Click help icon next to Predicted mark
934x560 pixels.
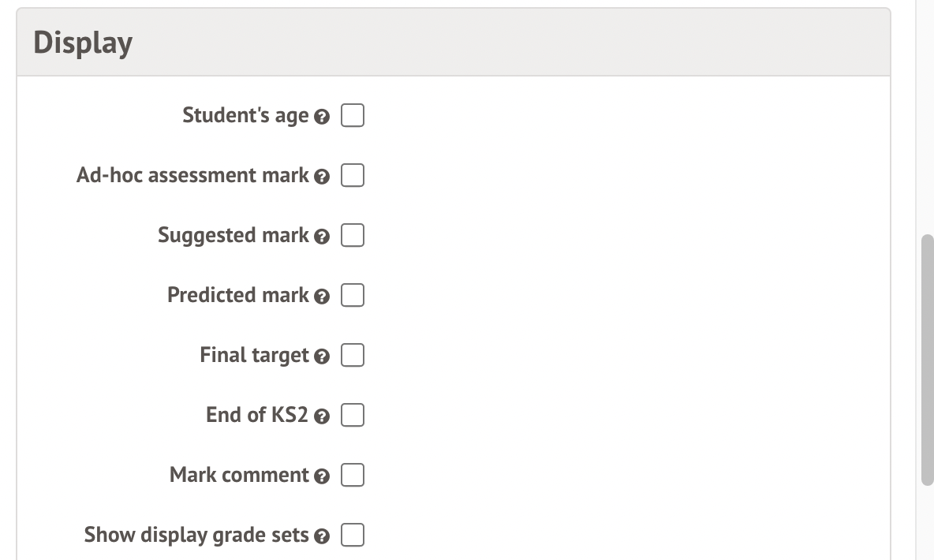321,297
